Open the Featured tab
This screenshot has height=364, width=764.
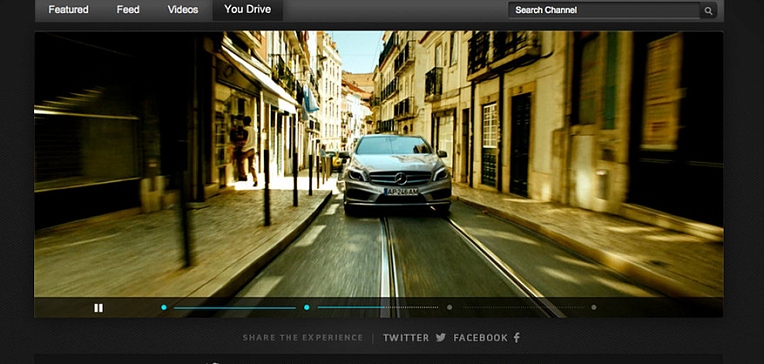[x=69, y=10]
